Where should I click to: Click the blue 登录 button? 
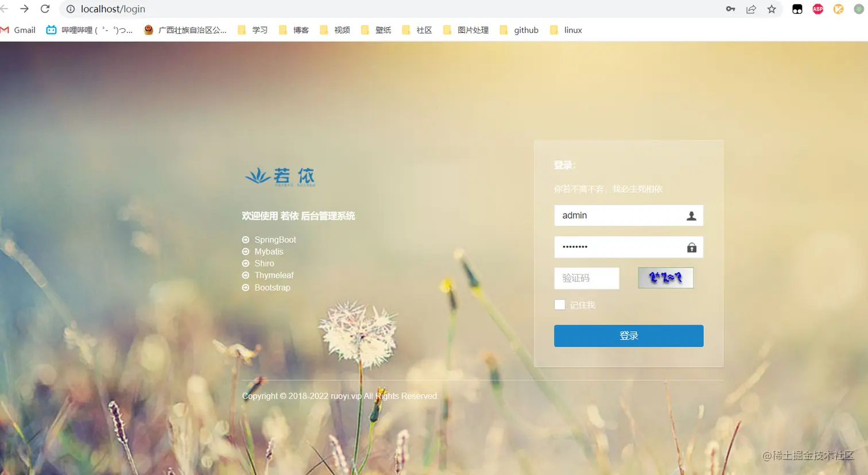(629, 336)
